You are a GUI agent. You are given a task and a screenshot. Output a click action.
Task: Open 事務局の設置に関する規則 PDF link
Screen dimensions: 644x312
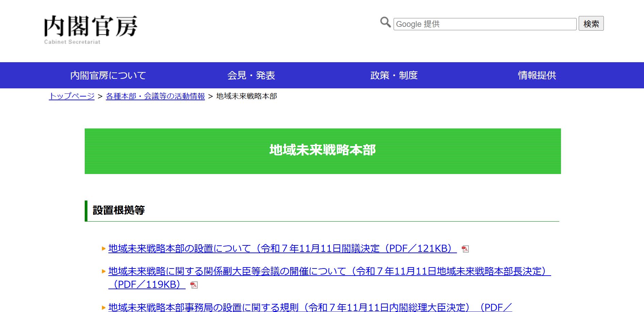click(310, 307)
